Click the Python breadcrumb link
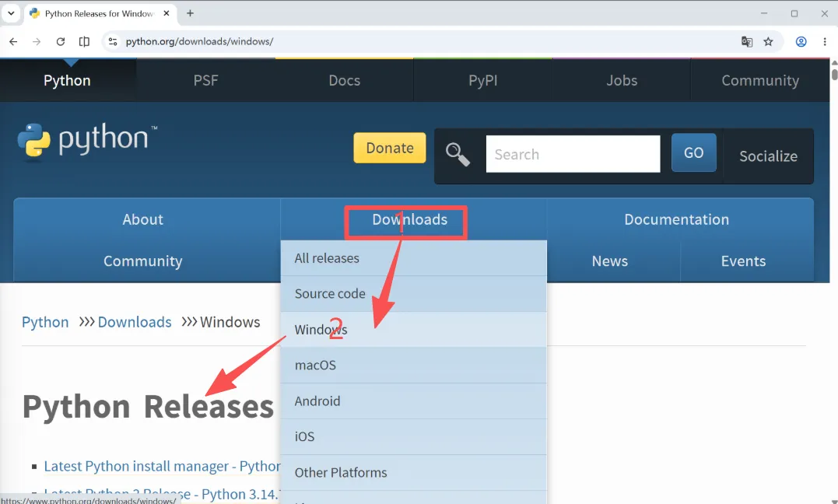The width and height of the screenshot is (838, 504). click(45, 322)
